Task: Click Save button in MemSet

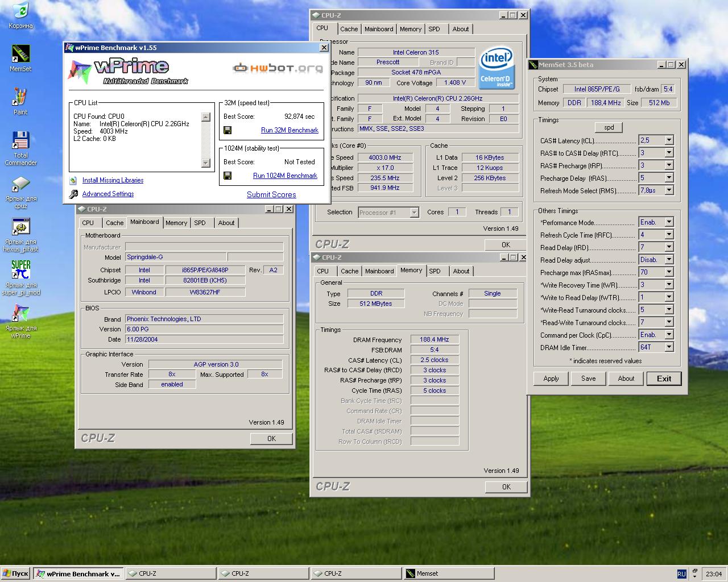Action: (x=589, y=379)
